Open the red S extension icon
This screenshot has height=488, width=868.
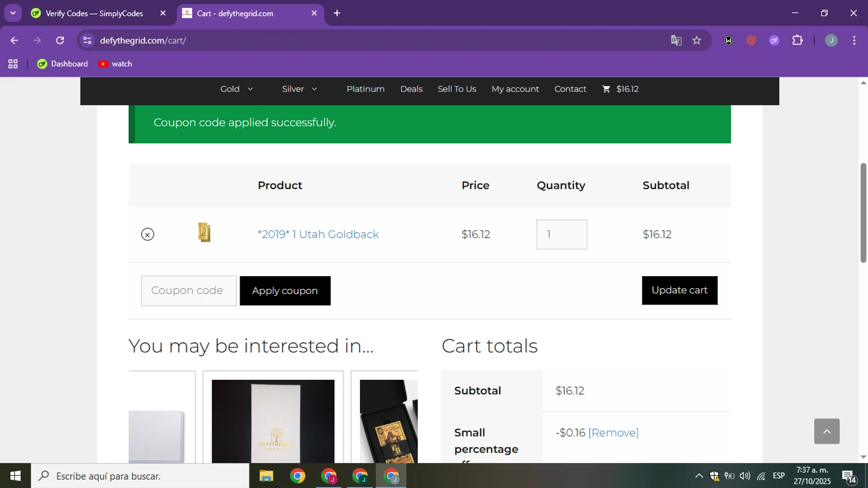click(751, 41)
